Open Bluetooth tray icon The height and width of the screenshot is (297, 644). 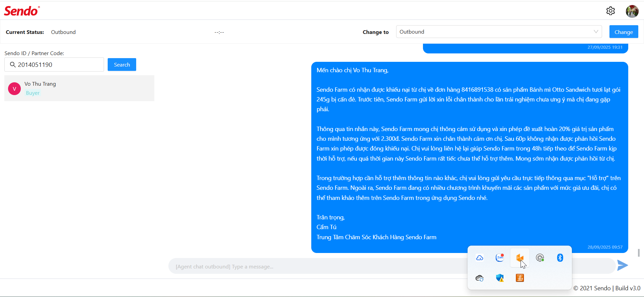560,258
